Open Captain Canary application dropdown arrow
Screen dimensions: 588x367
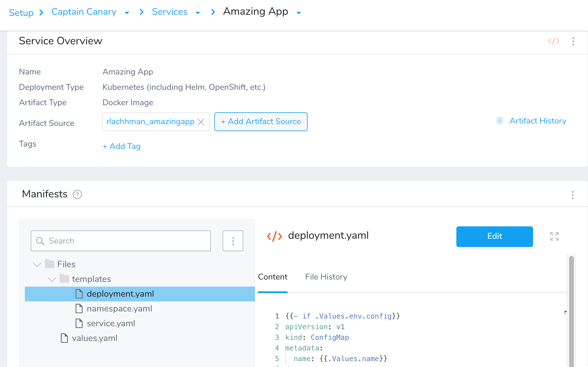pyautogui.click(x=127, y=13)
